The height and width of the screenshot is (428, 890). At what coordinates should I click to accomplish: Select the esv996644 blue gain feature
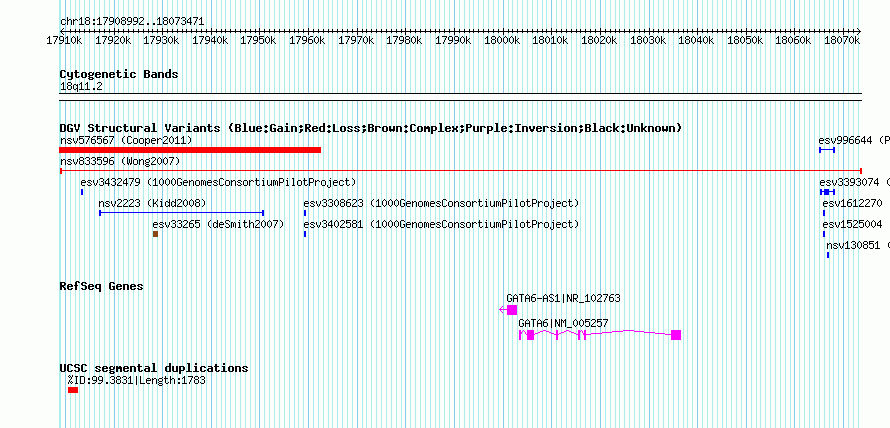click(x=827, y=150)
